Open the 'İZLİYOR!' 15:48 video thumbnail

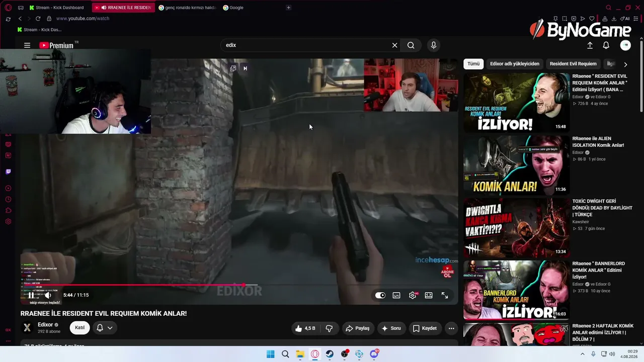516,103
